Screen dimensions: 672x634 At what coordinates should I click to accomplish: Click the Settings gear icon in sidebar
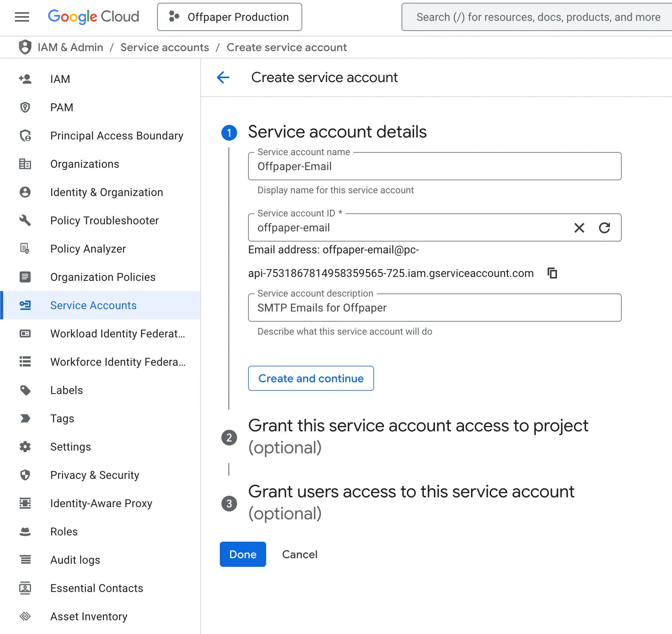(25, 447)
